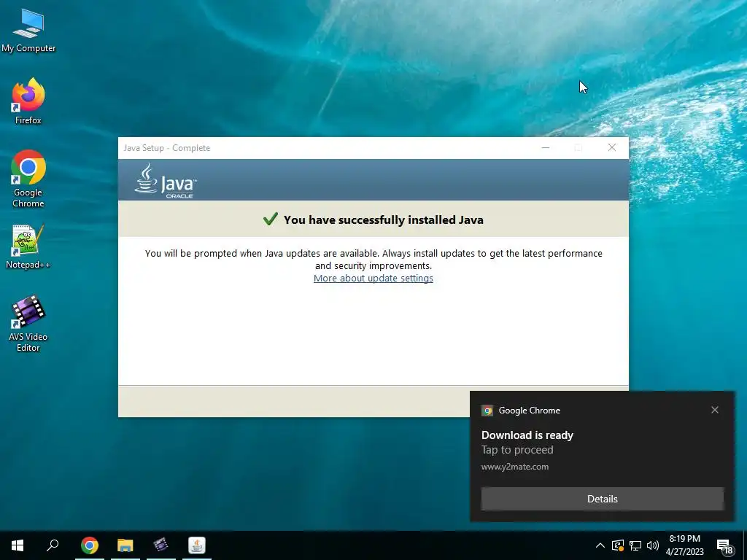Dismiss the Google Chrome notification
This screenshot has width=747, height=560.
715,410
